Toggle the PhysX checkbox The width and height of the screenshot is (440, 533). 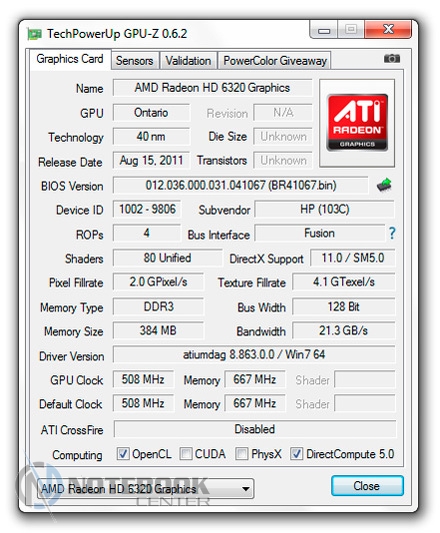(x=241, y=454)
